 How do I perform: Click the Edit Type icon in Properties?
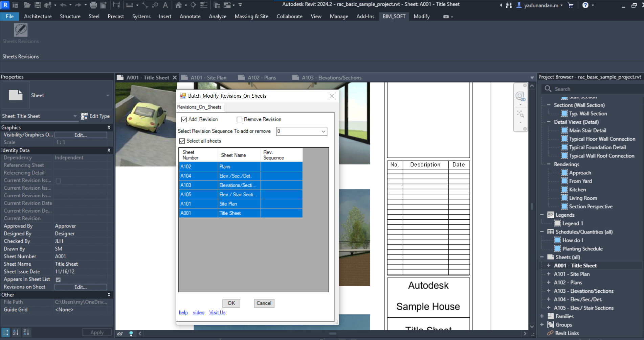click(x=84, y=116)
